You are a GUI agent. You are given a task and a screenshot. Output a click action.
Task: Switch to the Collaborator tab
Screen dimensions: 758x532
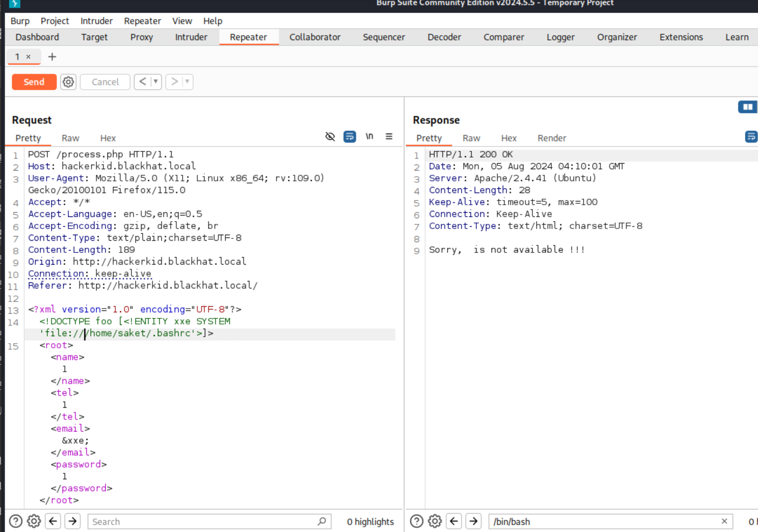[315, 37]
